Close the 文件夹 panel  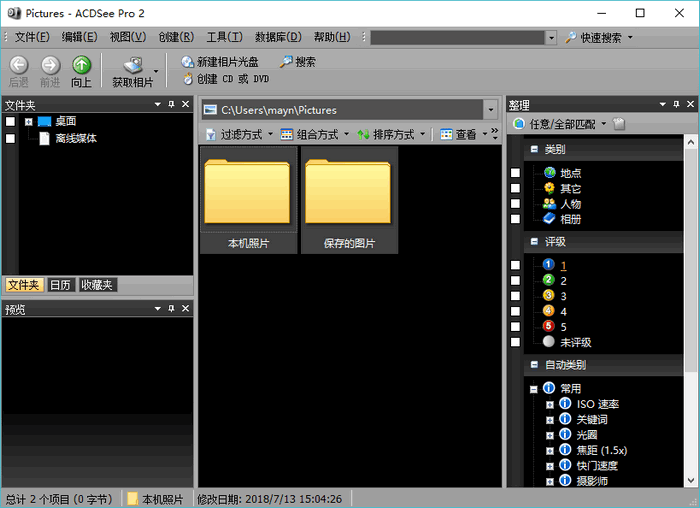coord(186,104)
